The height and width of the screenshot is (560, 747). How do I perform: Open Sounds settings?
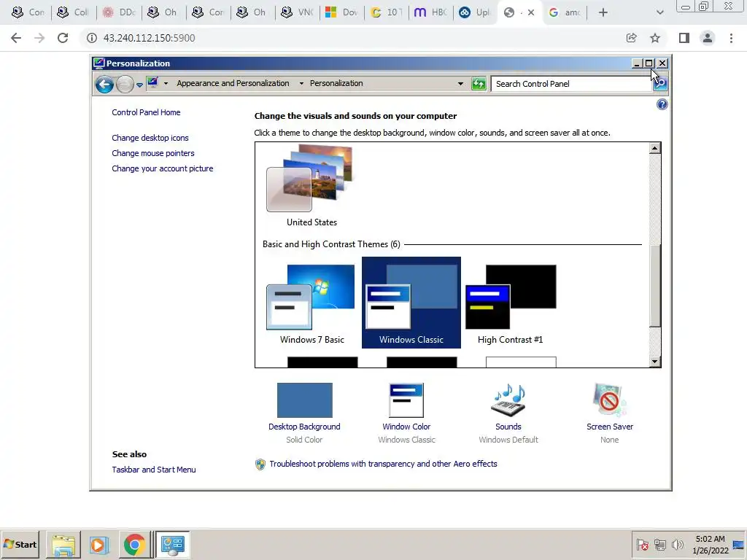pos(508,413)
